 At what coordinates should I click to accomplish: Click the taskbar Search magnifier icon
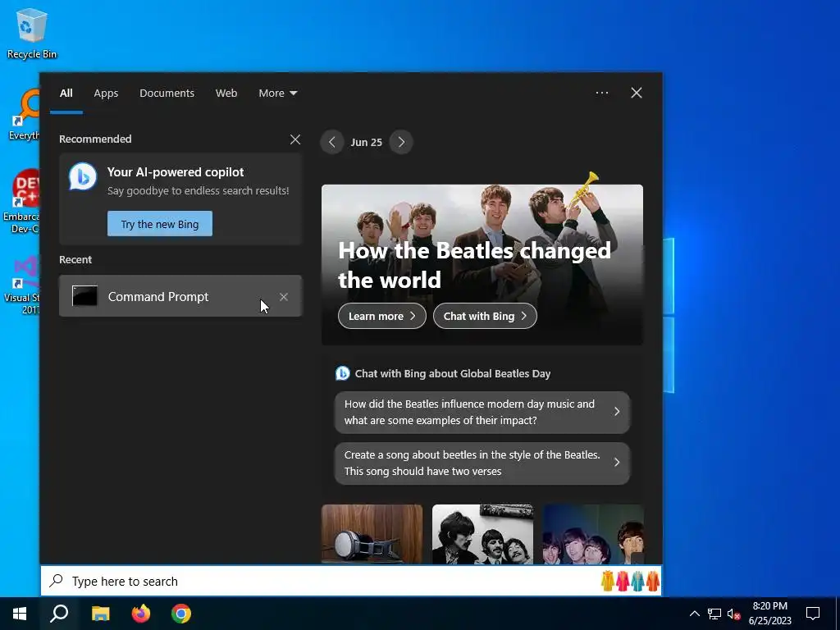(x=59, y=614)
